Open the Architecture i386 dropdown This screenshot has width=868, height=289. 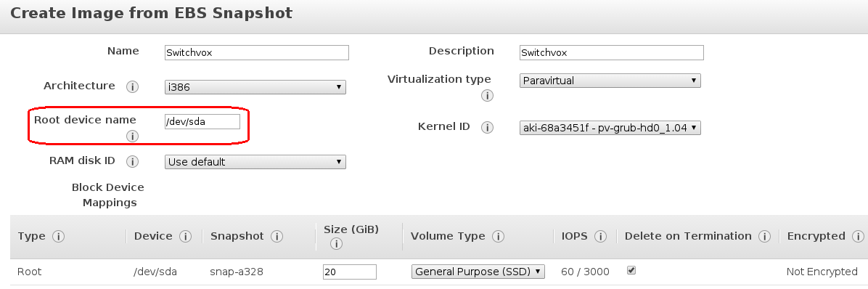click(255, 87)
